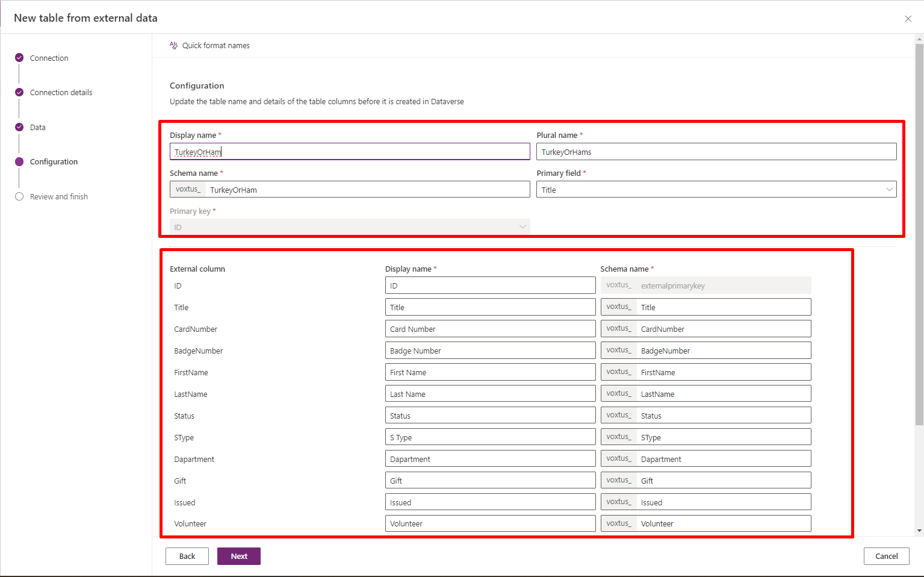This screenshot has width=924, height=577.
Task: Open the Primary field dropdown
Action: (716, 190)
